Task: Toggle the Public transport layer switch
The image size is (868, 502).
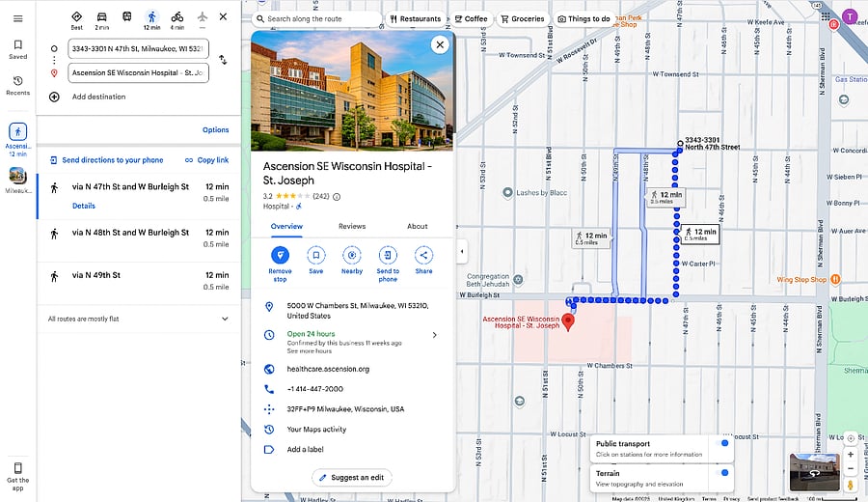Action: (x=721, y=443)
